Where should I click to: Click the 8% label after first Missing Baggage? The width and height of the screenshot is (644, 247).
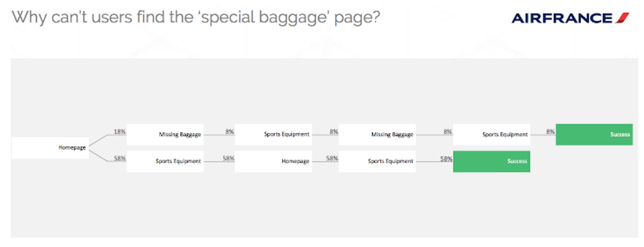tap(229, 132)
